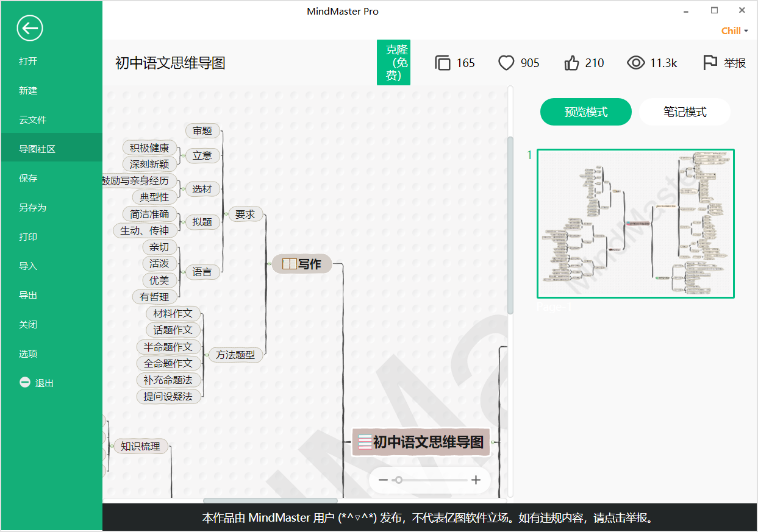Collapse the 知识梳理 node toggle
This screenshot has width=758, height=532.
pyautogui.click(x=110, y=447)
